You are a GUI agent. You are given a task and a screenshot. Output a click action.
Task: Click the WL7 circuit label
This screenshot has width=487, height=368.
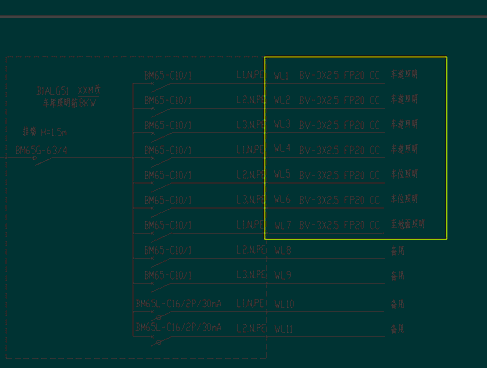pos(283,226)
